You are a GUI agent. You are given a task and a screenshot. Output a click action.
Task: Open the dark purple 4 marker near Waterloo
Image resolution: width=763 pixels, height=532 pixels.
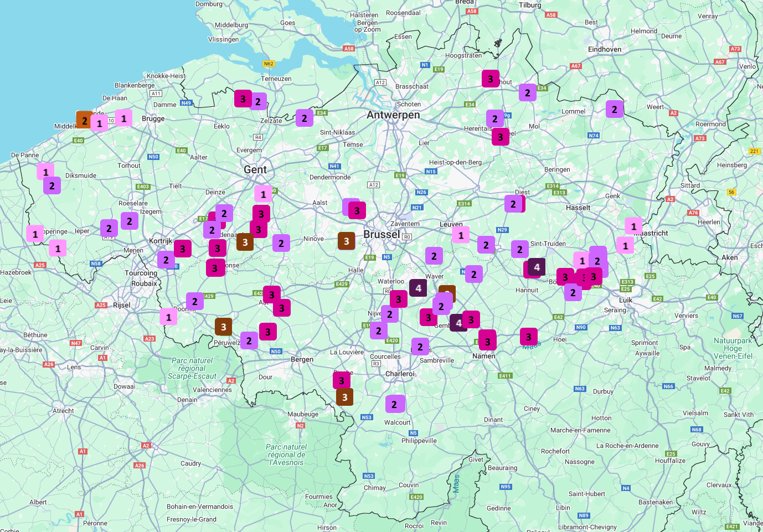coord(418,288)
